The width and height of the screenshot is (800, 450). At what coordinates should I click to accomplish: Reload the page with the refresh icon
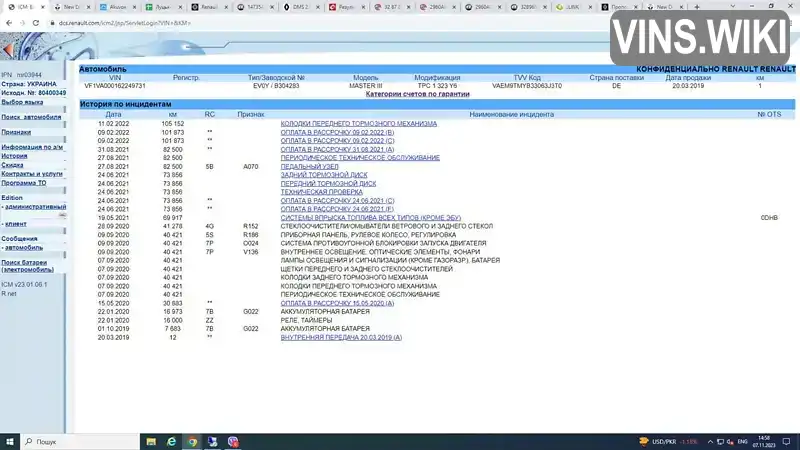point(35,23)
